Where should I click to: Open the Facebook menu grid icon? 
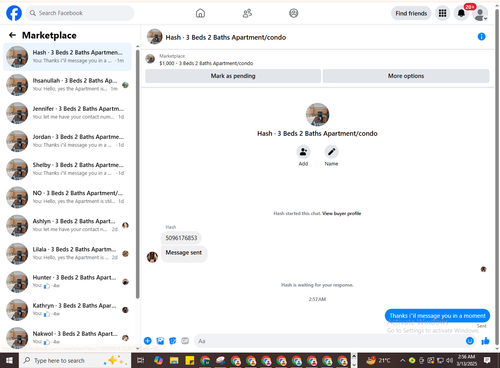coord(442,13)
